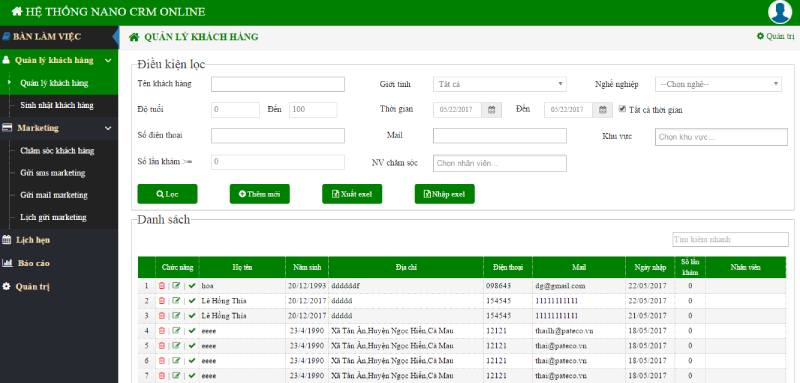Click the Ngày nhập column header
The image size is (800, 383).
click(650, 267)
